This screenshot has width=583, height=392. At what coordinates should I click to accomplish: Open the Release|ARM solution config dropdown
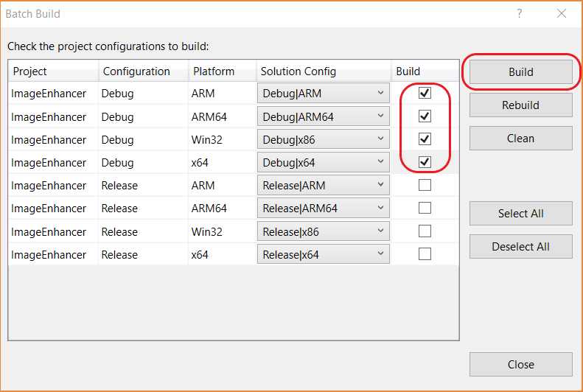pos(323,185)
